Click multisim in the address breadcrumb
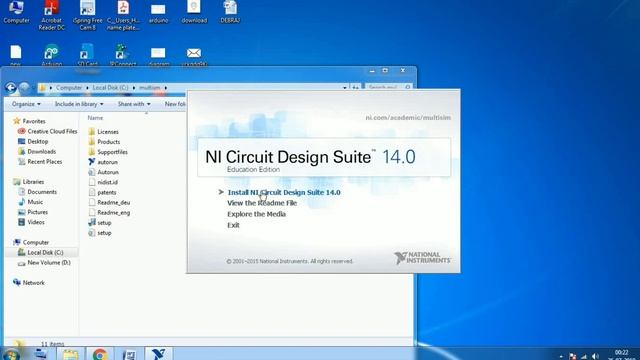 point(150,88)
